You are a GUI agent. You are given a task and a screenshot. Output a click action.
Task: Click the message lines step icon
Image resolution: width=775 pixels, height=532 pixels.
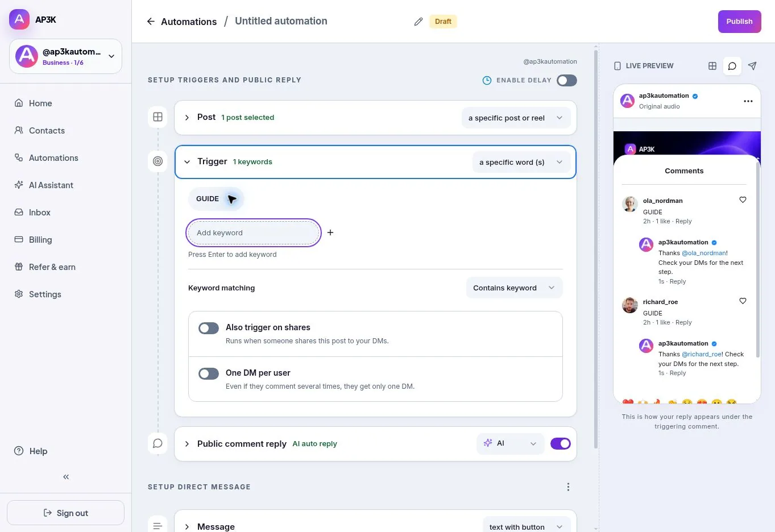pyautogui.click(x=158, y=526)
